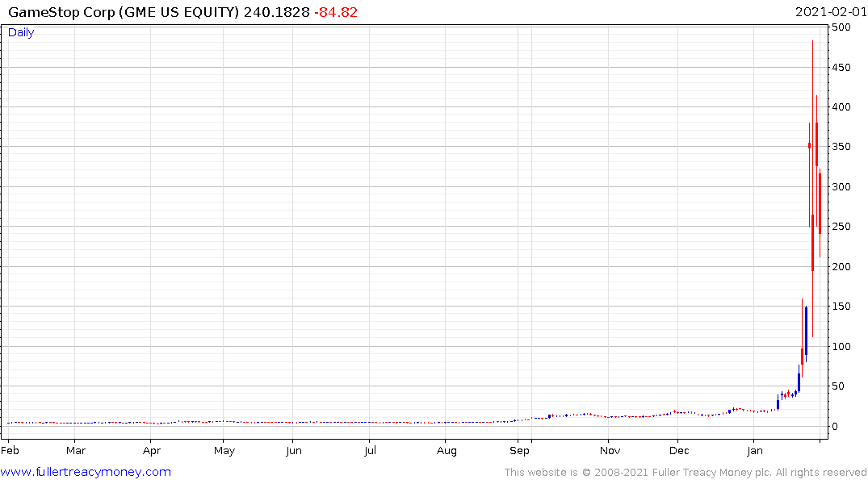Screen dimensions: 868x484
Task: Select the Daily interval label
Action: pyautogui.click(x=21, y=32)
